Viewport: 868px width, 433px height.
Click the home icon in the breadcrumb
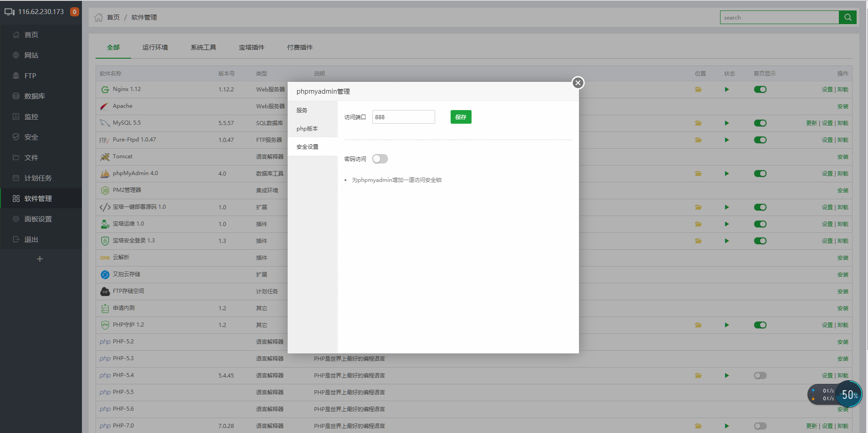pyautogui.click(x=99, y=17)
